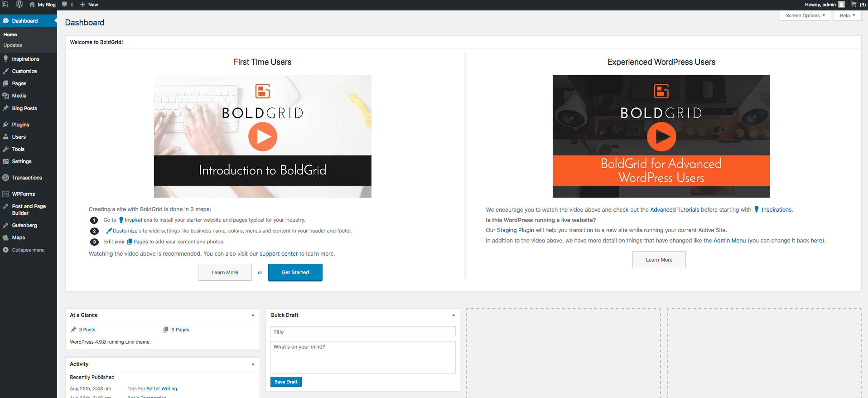Click the pushpin icon beside 3 Posts
The width and height of the screenshot is (868, 398).
(73, 330)
